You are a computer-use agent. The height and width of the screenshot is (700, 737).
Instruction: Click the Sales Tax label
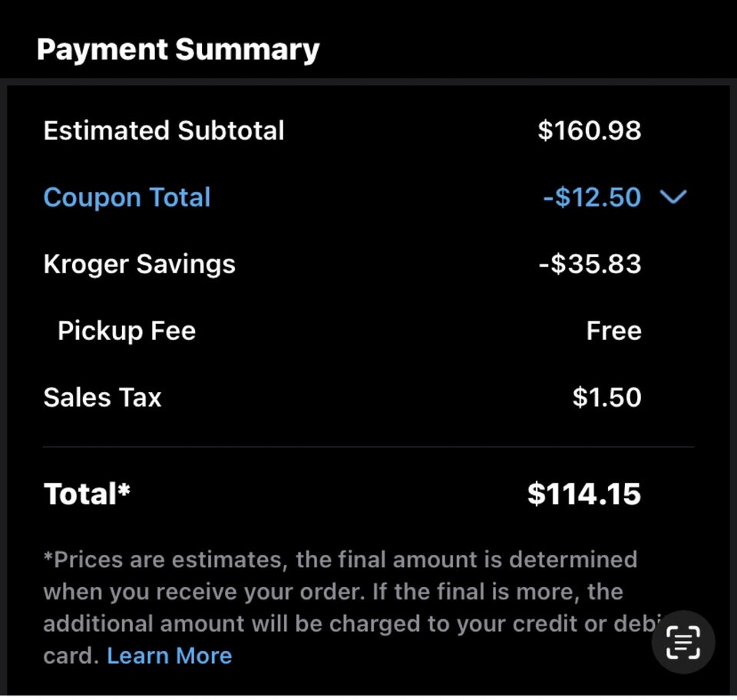pos(102,398)
